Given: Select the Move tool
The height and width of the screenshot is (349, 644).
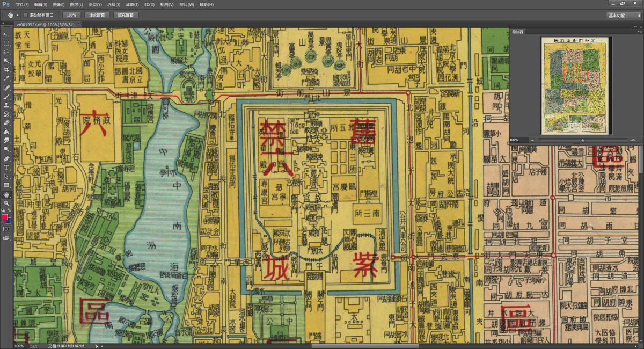Looking at the screenshot, I should (6, 34).
